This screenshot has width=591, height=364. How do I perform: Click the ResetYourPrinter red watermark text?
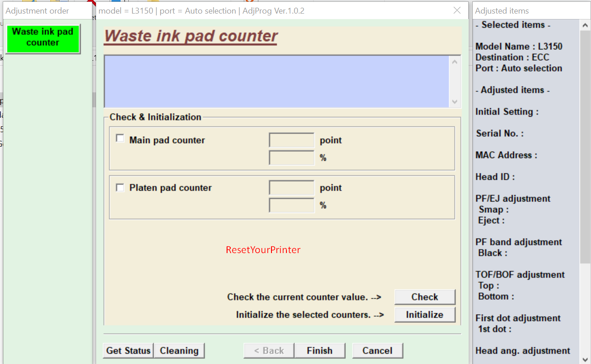point(263,249)
